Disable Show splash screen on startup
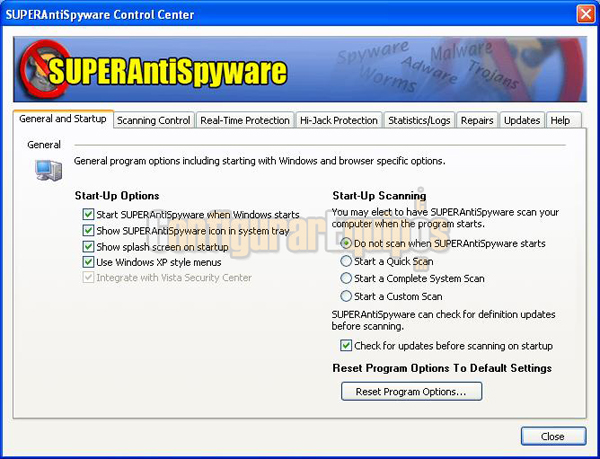This screenshot has width=600, height=459. [x=88, y=247]
